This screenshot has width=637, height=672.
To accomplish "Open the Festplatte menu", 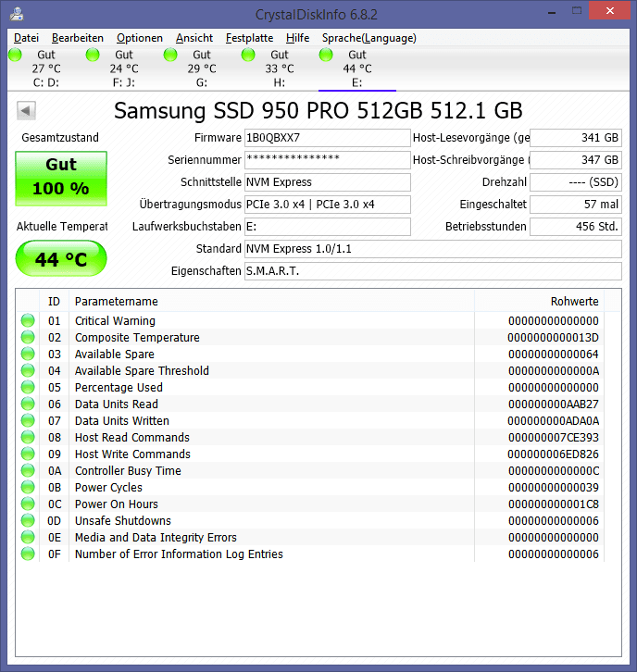I will 249,38.
